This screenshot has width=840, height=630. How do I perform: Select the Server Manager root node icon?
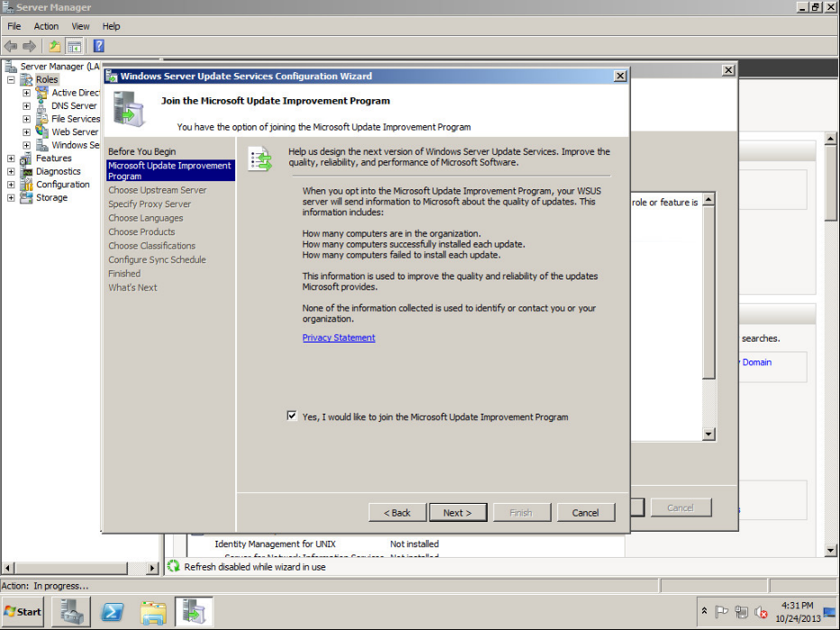point(11,67)
